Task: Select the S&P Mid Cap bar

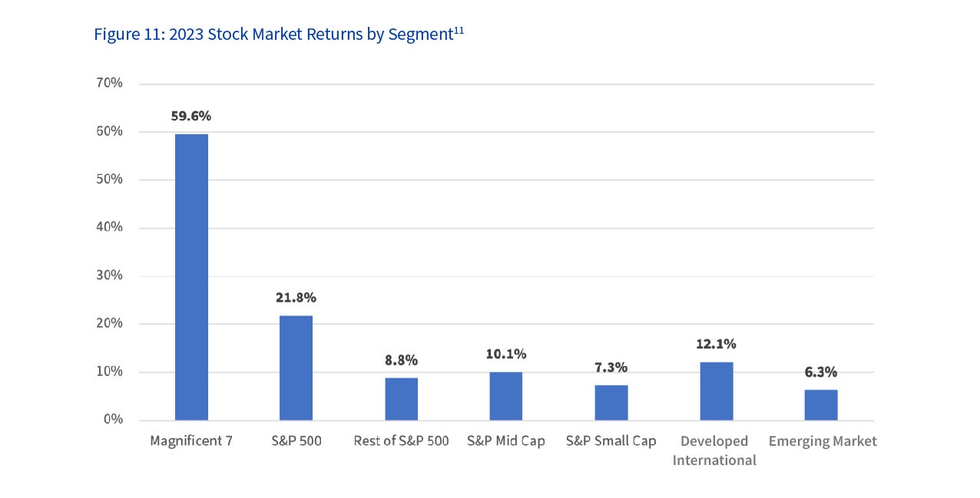Action: [x=505, y=396]
